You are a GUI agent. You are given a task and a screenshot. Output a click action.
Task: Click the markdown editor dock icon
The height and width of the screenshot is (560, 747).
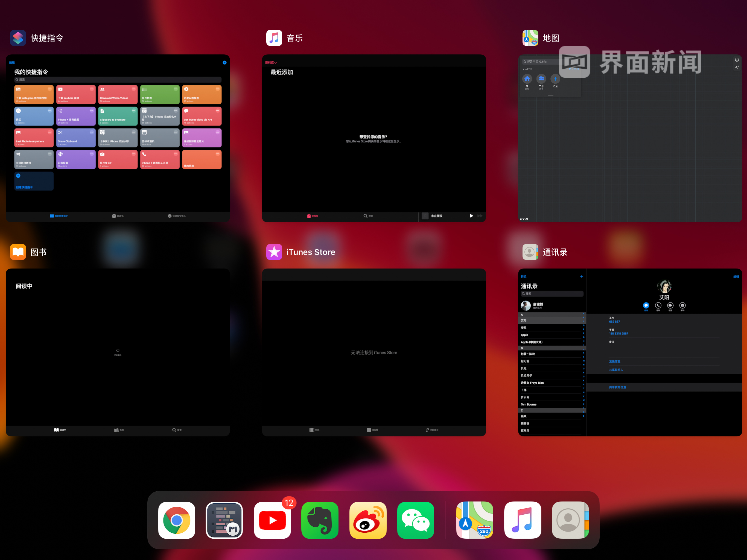(x=224, y=520)
